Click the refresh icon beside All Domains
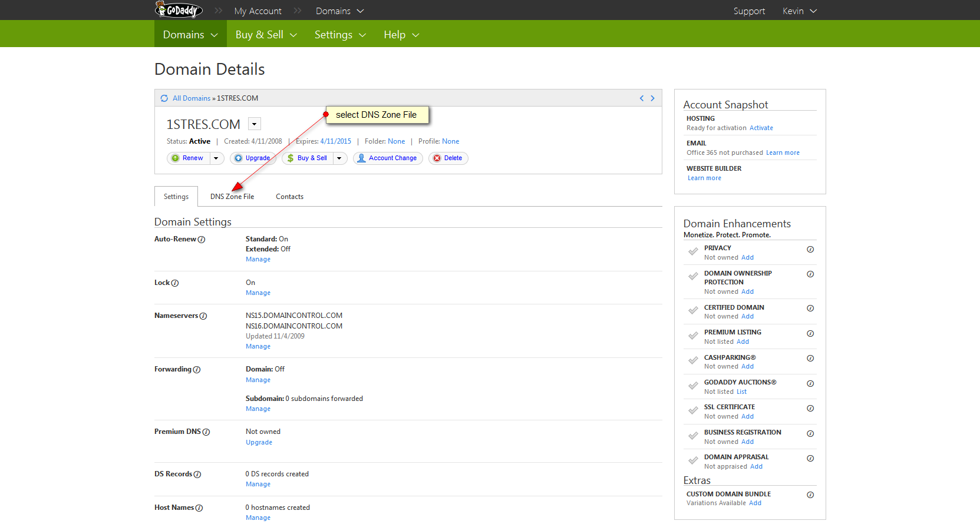The width and height of the screenshot is (980, 524). click(164, 98)
